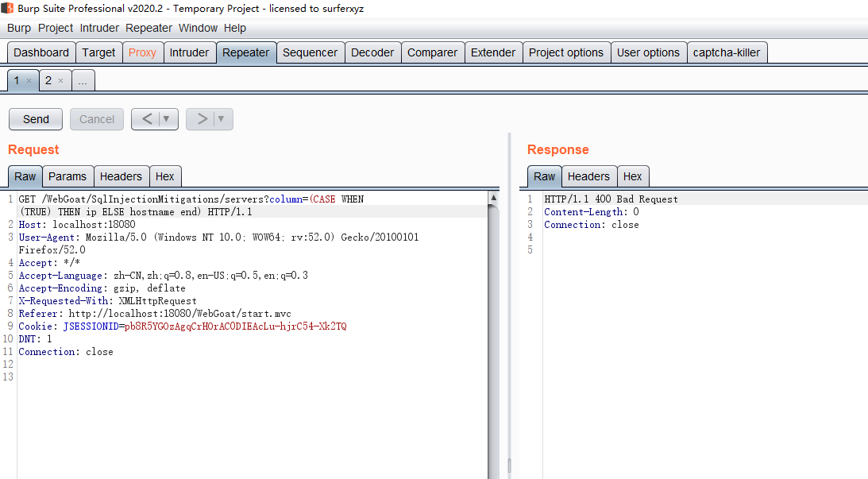Show Request Headers view
Screen dimensions: 868x479
pyautogui.click(x=121, y=176)
